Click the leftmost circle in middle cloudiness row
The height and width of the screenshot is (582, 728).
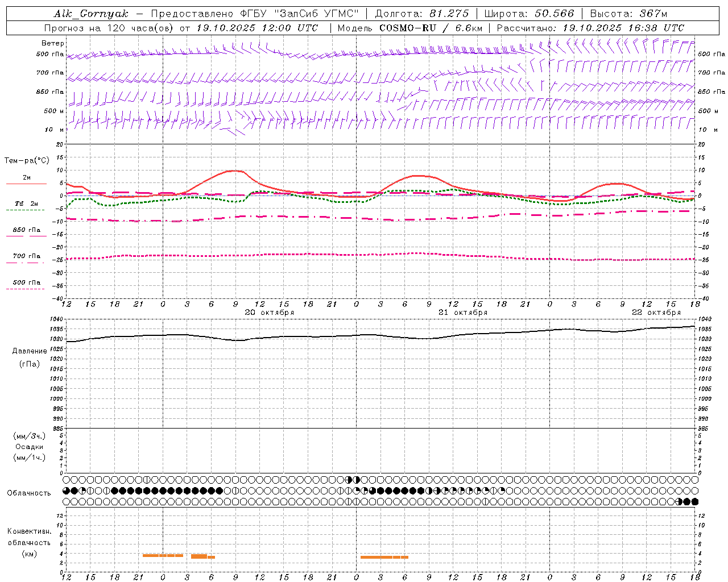pyautogui.click(x=67, y=490)
